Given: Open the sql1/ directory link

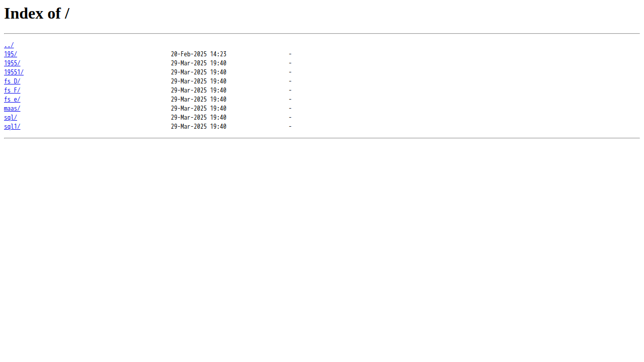Looking at the screenshot, I should 12,127.
